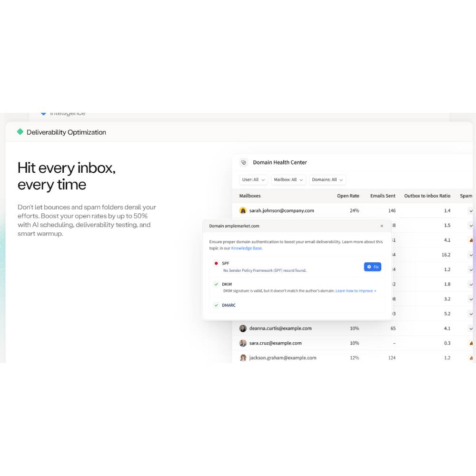
Task: Click the Domain Health Center stethoscope icon
Action: point(243,162)
